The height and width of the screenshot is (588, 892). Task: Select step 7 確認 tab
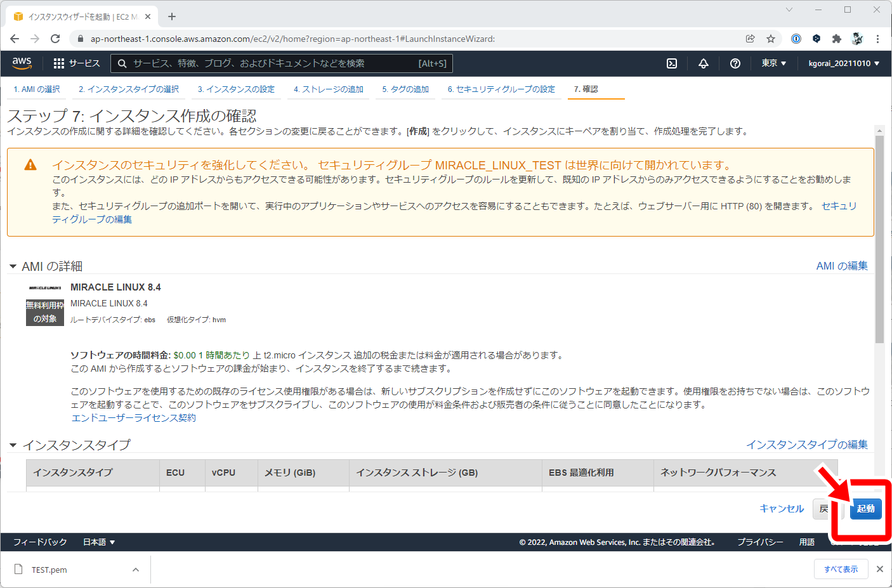pyautogui.click(x=586, y=89)
